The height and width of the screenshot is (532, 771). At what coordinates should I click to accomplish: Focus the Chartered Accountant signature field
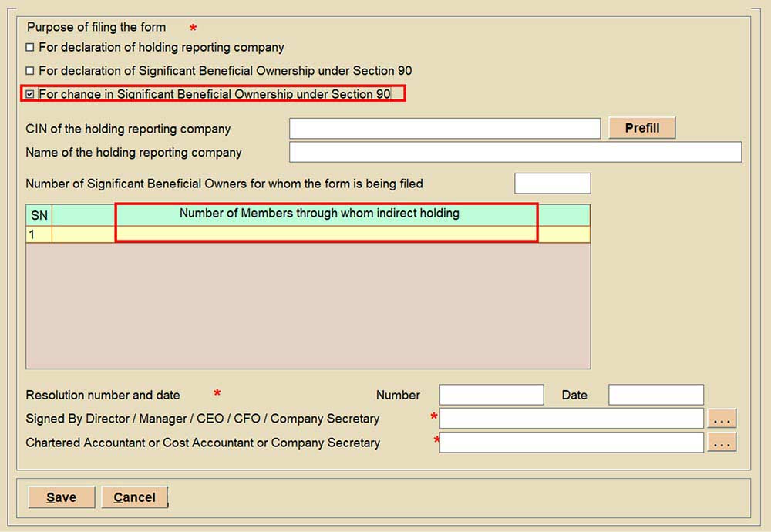[x=571, y=443]
